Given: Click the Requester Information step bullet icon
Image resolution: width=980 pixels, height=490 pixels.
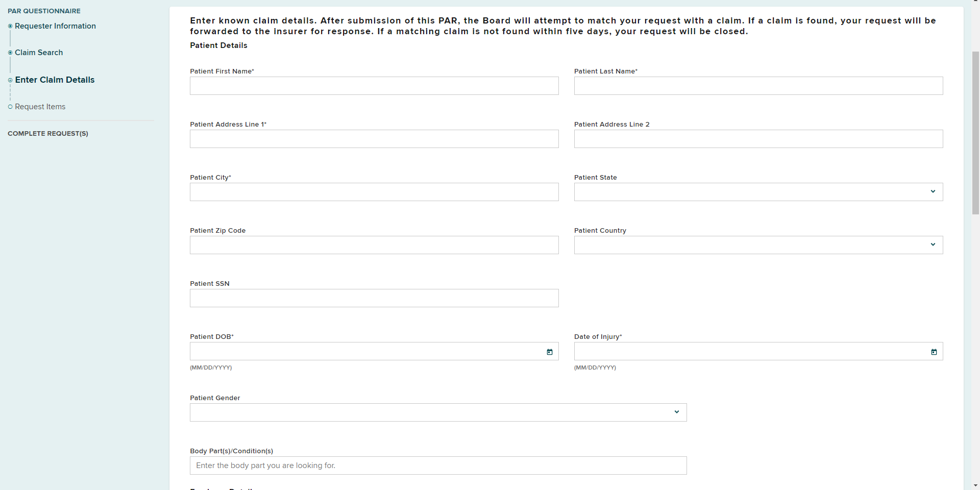Looking at the screenshot, I should (x=10, y=26).
